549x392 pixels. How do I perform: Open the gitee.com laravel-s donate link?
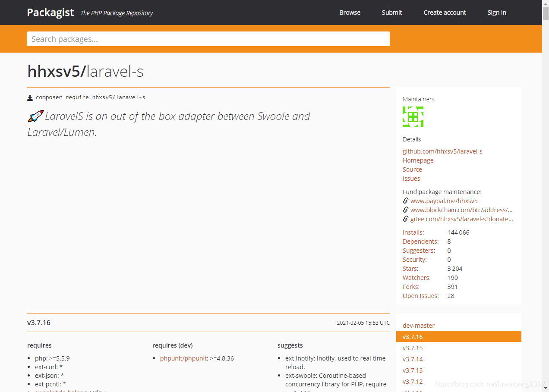tap(462, 219)
